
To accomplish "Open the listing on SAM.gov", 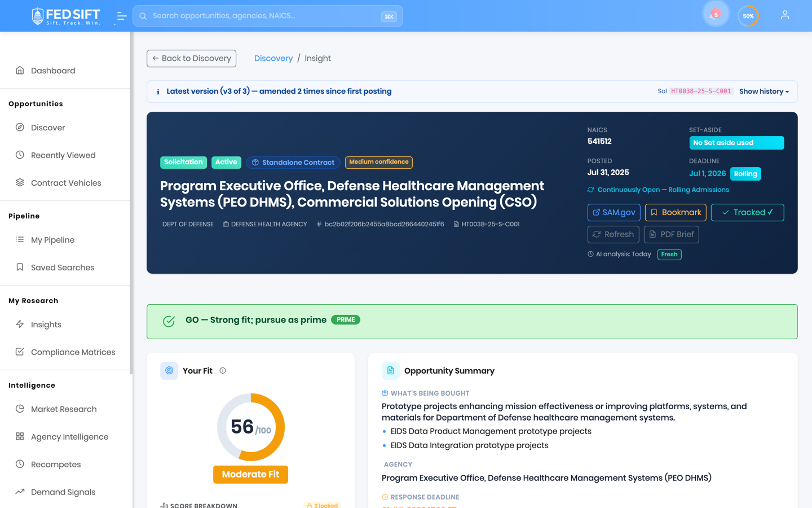I will tap(614, 212).
